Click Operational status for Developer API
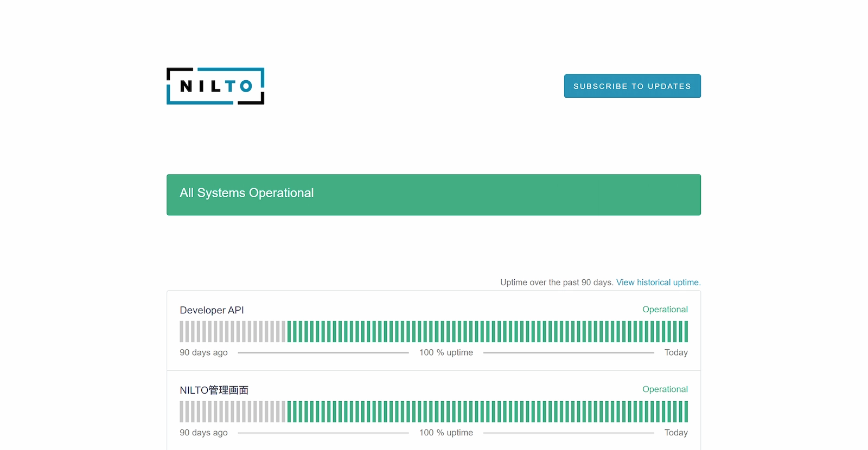Viewport: 868px width, 450px height. [665, 310]
